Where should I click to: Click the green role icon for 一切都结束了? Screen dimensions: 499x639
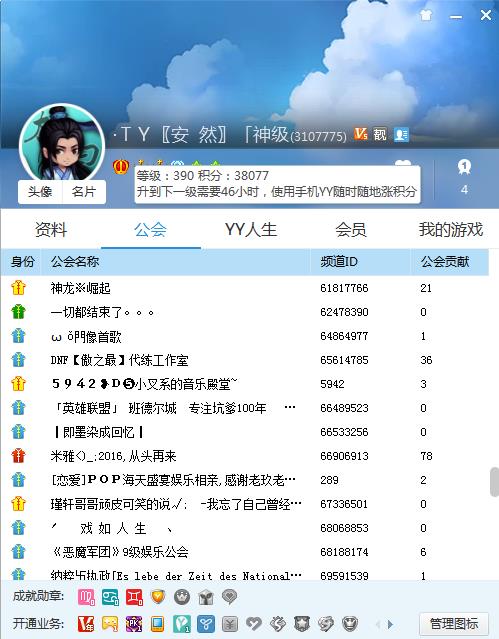18,312
